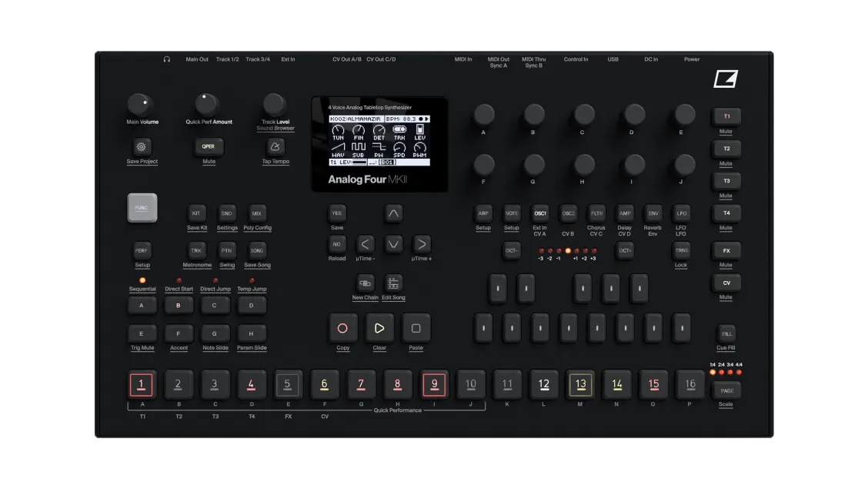Screen dimensions: 868x489
Task: Click bank E Trig Mute button
Action: (x=142, y=334)
